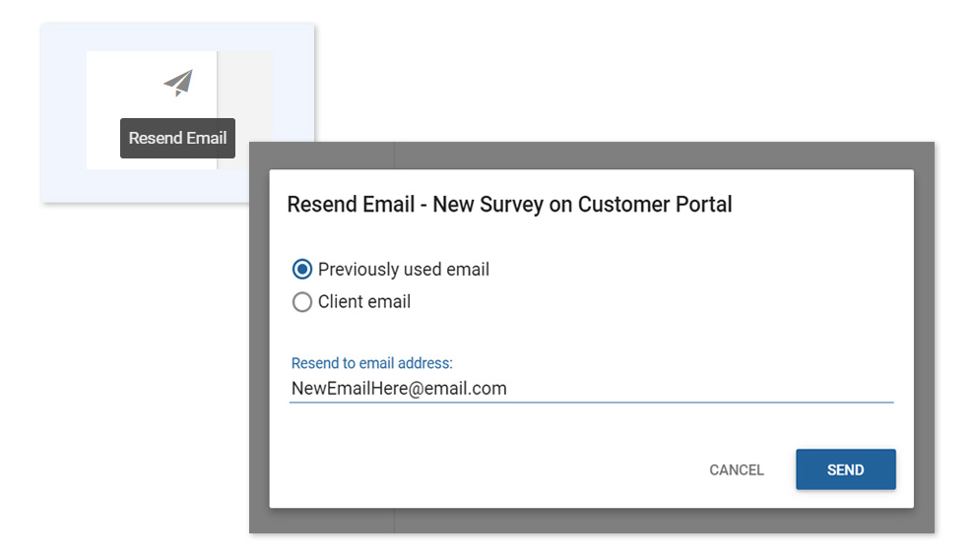Click the 'Resend to email address:' field label

pyautogui.click(x=372, y=363)
